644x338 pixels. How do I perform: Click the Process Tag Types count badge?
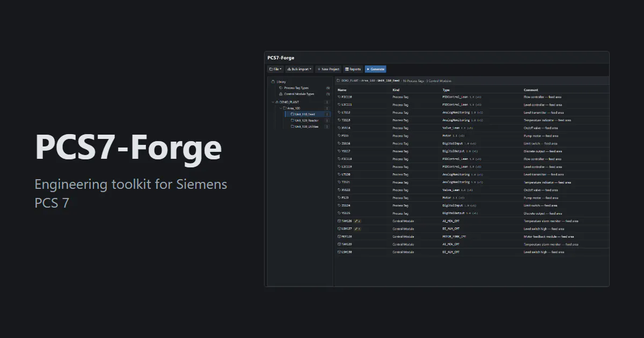click(x=328, y=87)
